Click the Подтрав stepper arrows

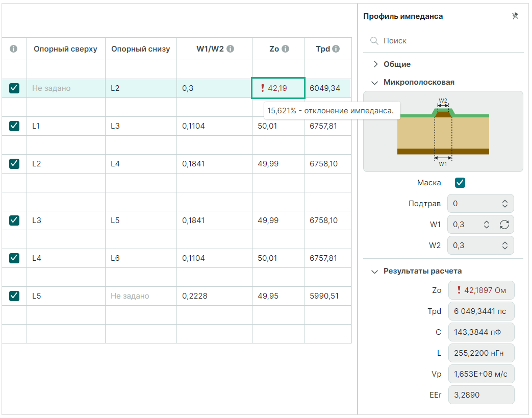click(x=504, y=204)
